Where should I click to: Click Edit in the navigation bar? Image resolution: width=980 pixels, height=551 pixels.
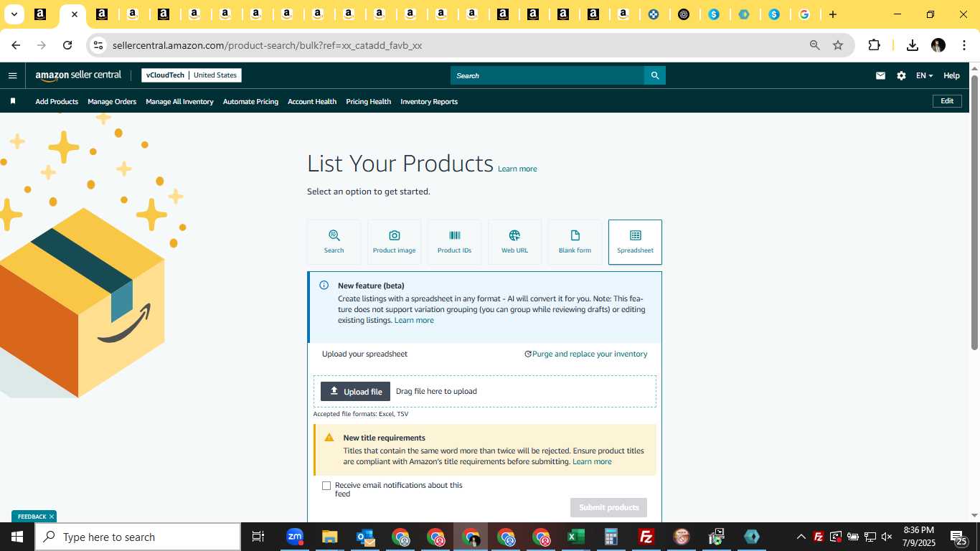pyautogui.click(x=947, y=101)
